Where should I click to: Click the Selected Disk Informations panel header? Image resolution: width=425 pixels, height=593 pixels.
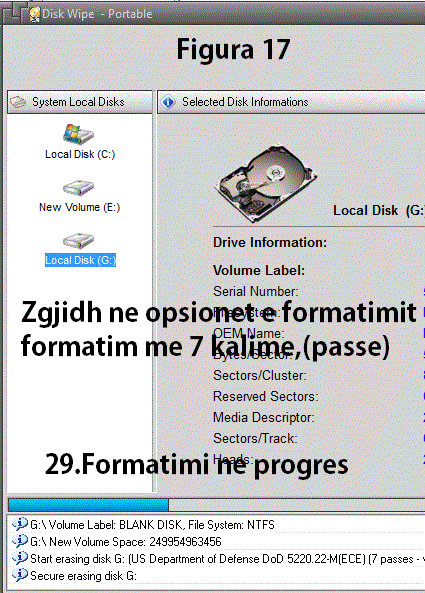tap(291, 102)
